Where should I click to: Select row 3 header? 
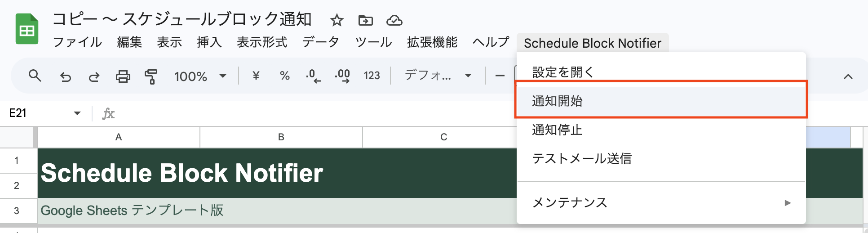(x=17, y=211)
